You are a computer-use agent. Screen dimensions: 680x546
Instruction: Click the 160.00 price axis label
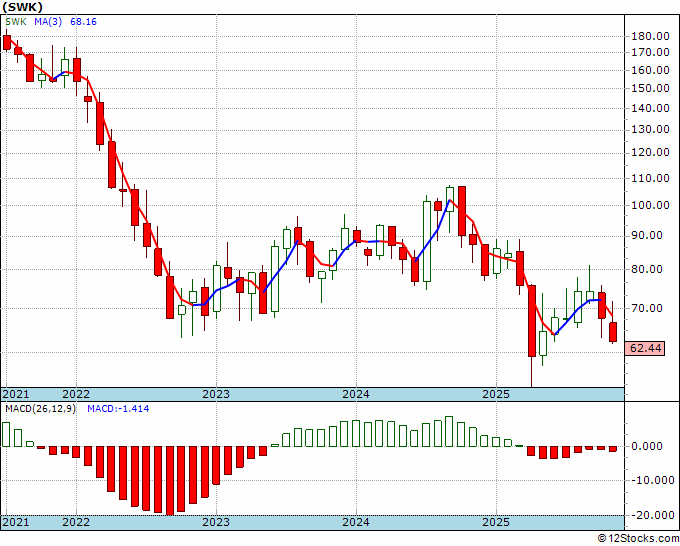(x=650, y=70)
